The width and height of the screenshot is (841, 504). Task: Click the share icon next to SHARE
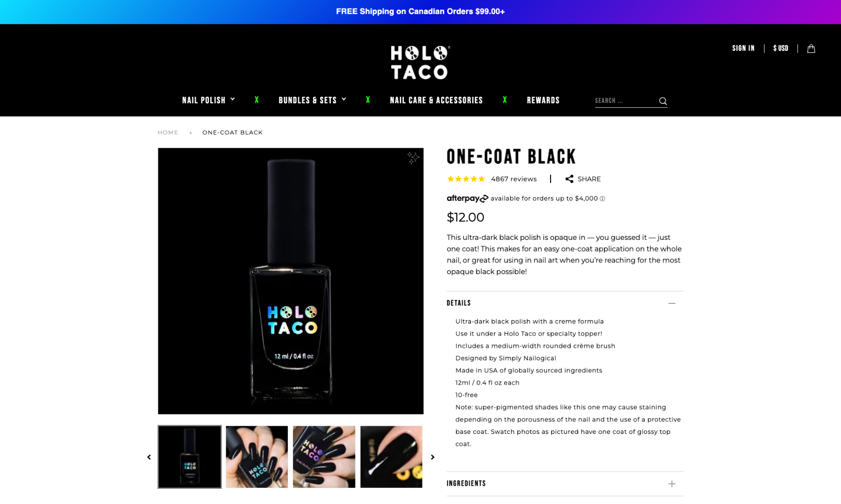tap(569, 179)
